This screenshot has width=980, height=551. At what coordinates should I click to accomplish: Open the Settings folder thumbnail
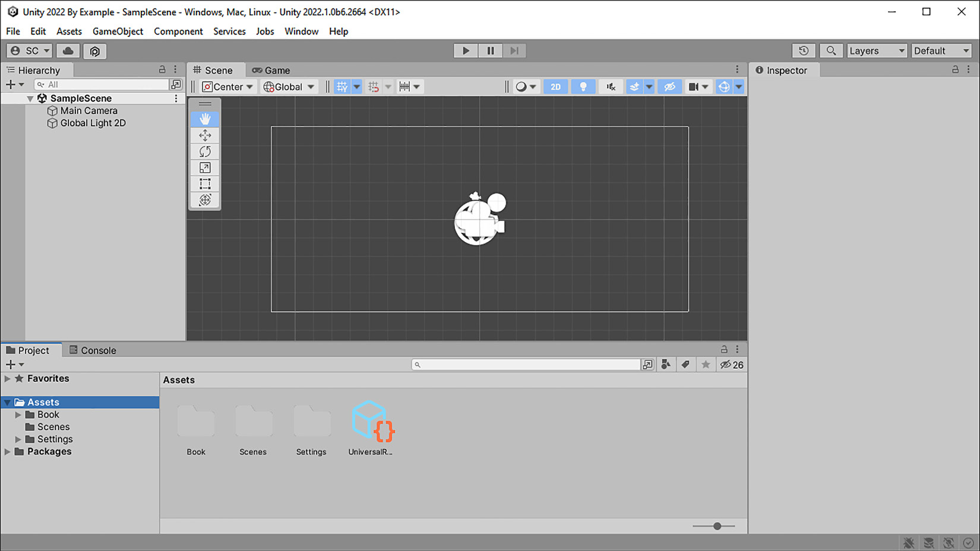311,422
